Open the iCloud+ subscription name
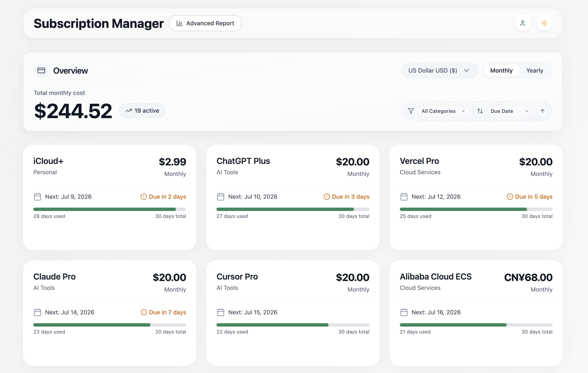Screen dimensions: 588x373 [48, 161]
